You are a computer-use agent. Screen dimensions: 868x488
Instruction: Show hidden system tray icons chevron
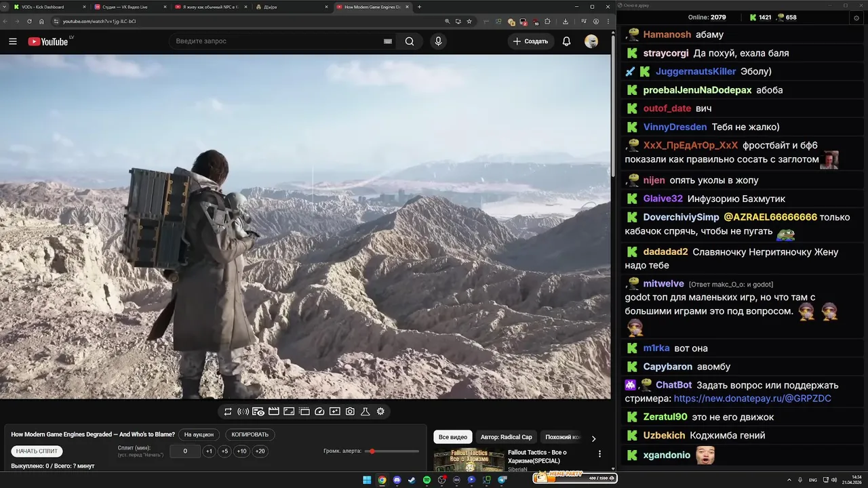(789, 480)
